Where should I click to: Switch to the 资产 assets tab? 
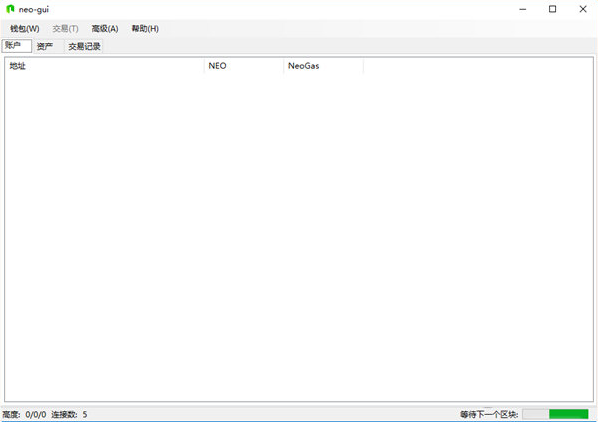45,47
